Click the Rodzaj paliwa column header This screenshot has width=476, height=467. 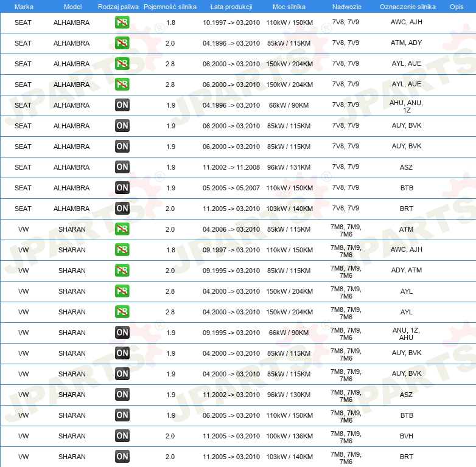coord(118,7)
